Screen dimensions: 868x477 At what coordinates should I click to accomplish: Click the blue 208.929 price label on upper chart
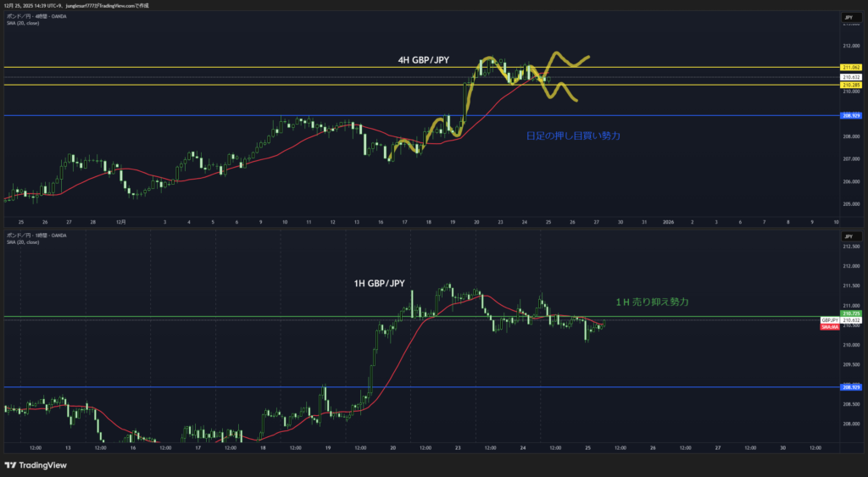coord(850,115)
